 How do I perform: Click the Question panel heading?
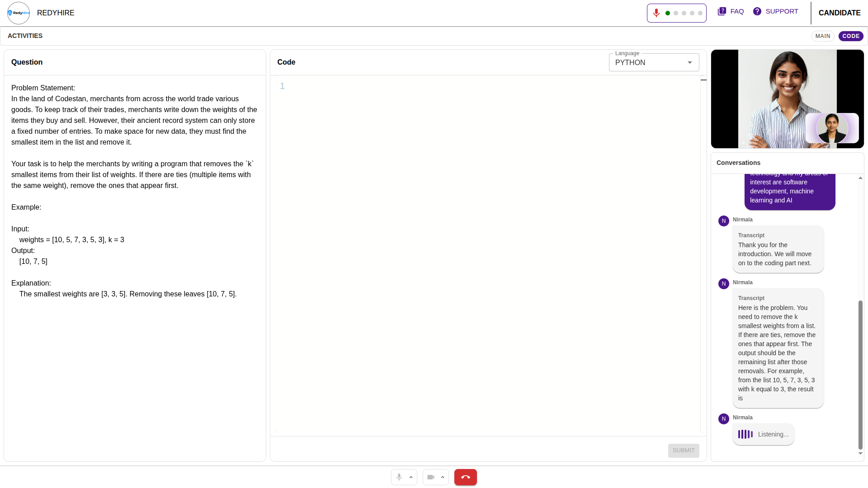27,62
